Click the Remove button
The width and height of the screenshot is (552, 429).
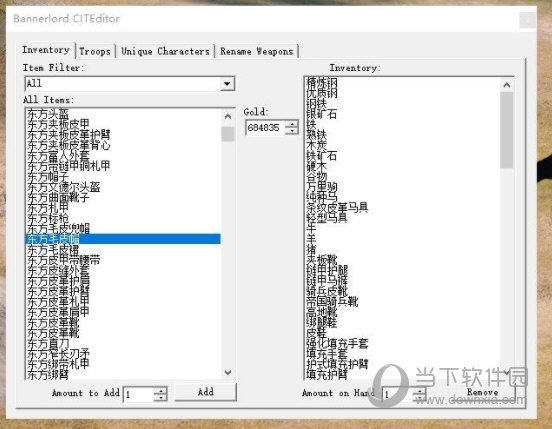(482, 392)
